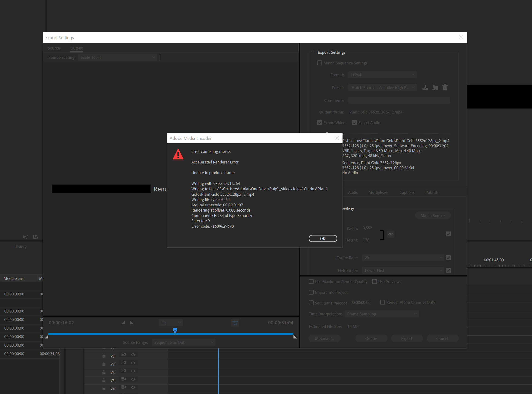Click the Save Preset icon
532x394 pixels.
[x=425, y=87]
